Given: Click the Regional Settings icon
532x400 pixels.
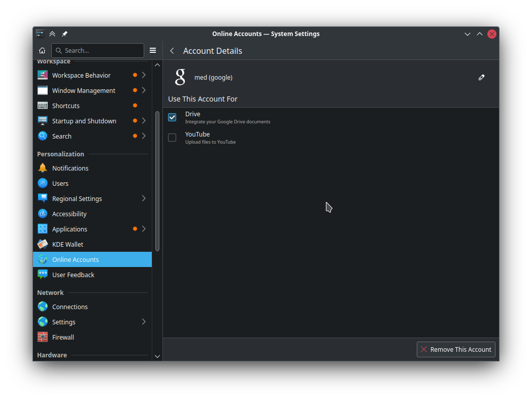Looking at the screenshot, I should point(43,198).
